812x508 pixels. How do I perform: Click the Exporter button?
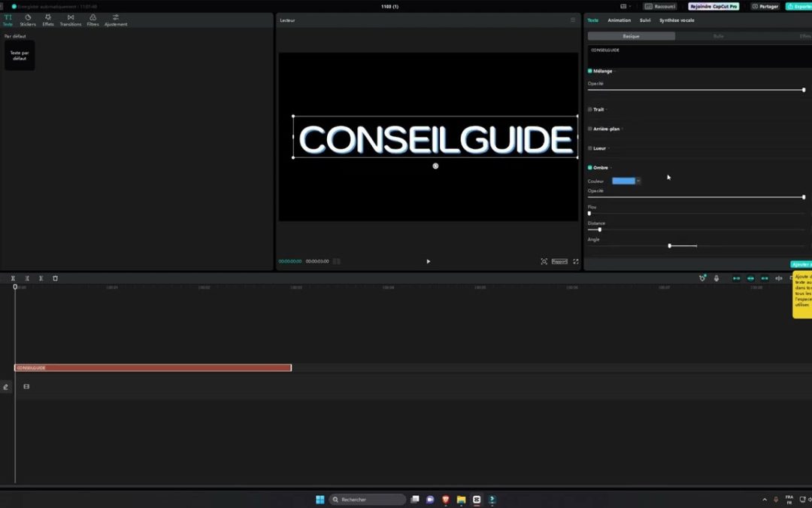(x=799, y=6)
